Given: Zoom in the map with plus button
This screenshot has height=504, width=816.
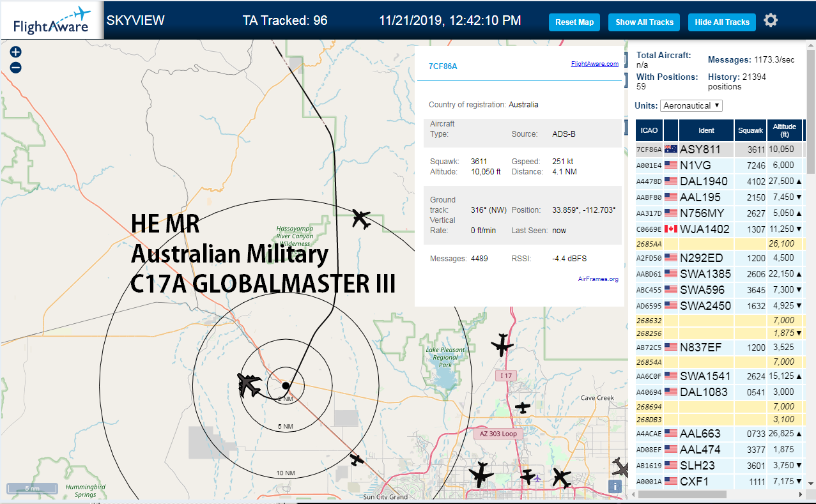Looking at the screenshot, I should pyautogui.click(x=16, y=52).
